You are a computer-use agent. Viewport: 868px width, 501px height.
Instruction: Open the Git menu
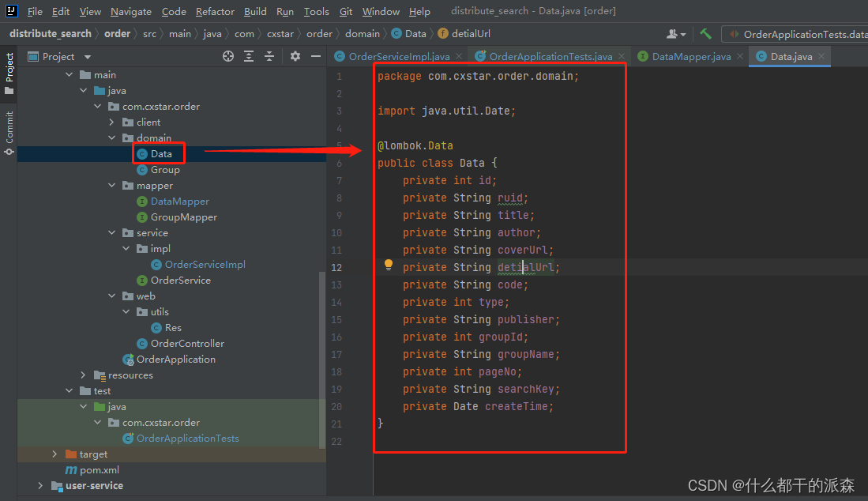tap(346, 11)
